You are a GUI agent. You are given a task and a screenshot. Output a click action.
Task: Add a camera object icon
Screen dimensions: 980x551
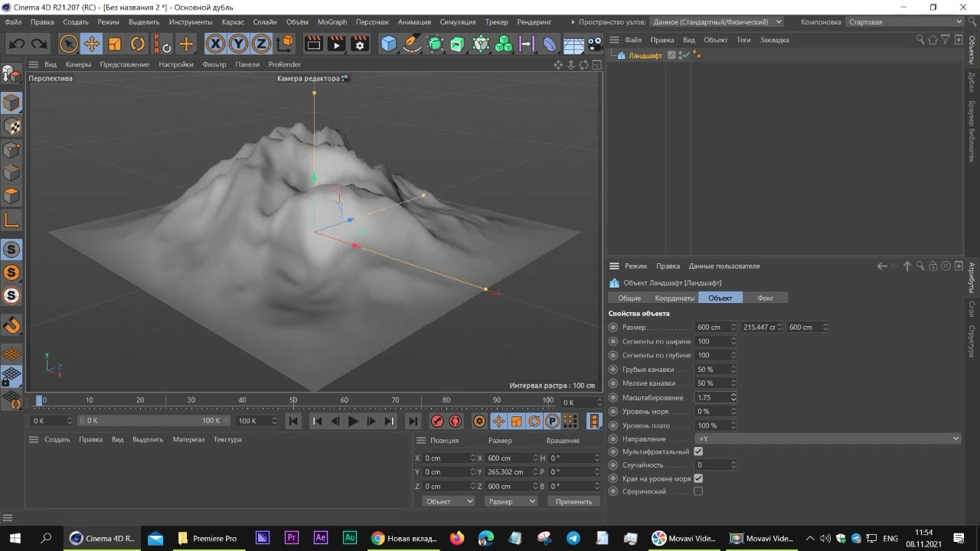595,44
